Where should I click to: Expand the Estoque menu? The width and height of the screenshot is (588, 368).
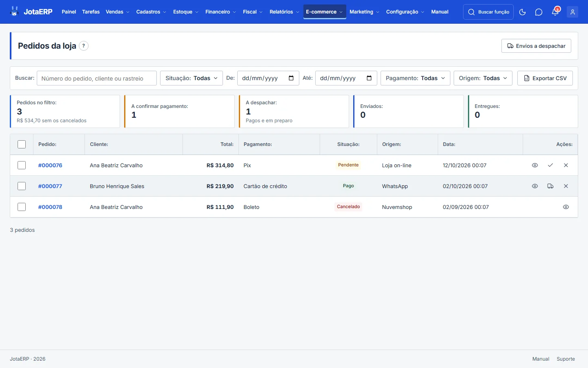pyautogui.click(x=186, y=12)
